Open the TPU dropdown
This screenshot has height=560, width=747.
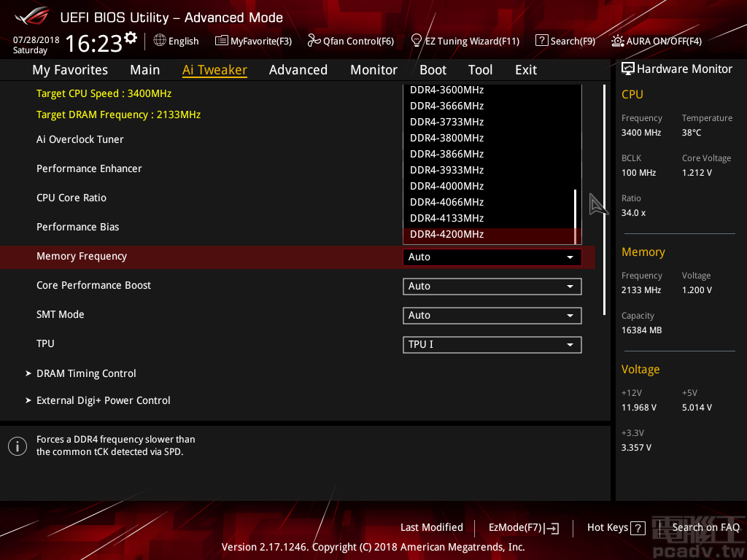tap(492, 345)
